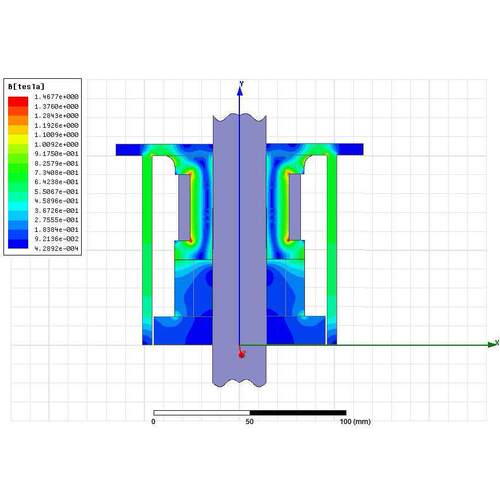Select the B[tesla] legend title

pos(26,87)
